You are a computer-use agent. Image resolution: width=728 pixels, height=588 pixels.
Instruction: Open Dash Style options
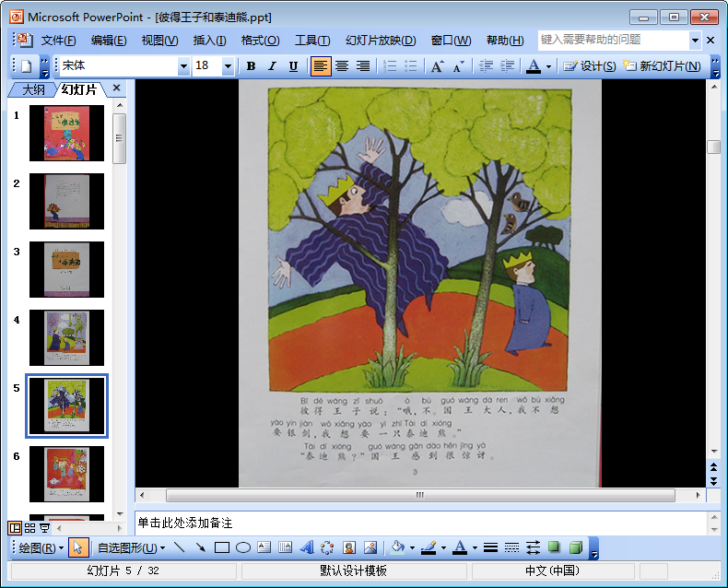(x=511, y=548)
